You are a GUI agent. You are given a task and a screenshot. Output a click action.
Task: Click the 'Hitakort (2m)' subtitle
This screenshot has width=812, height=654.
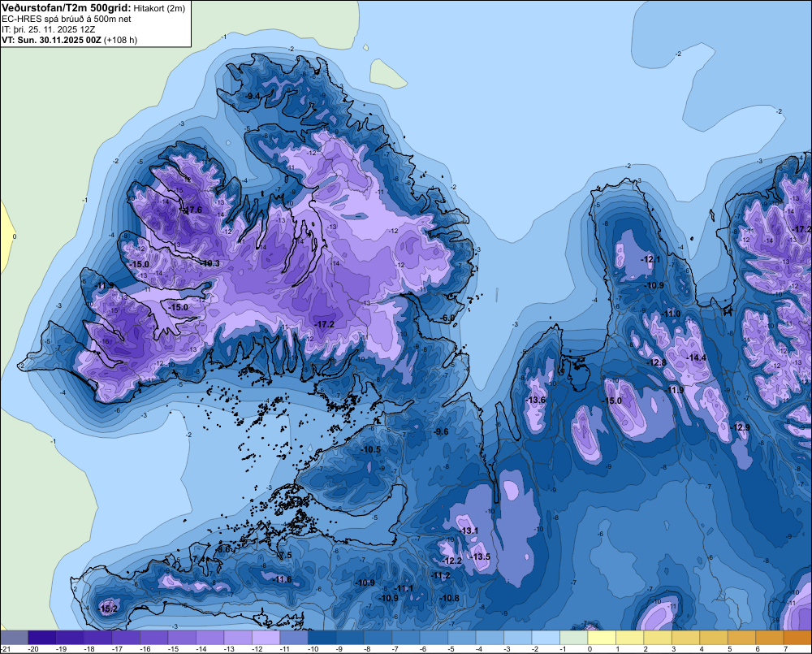coord(159,8)
